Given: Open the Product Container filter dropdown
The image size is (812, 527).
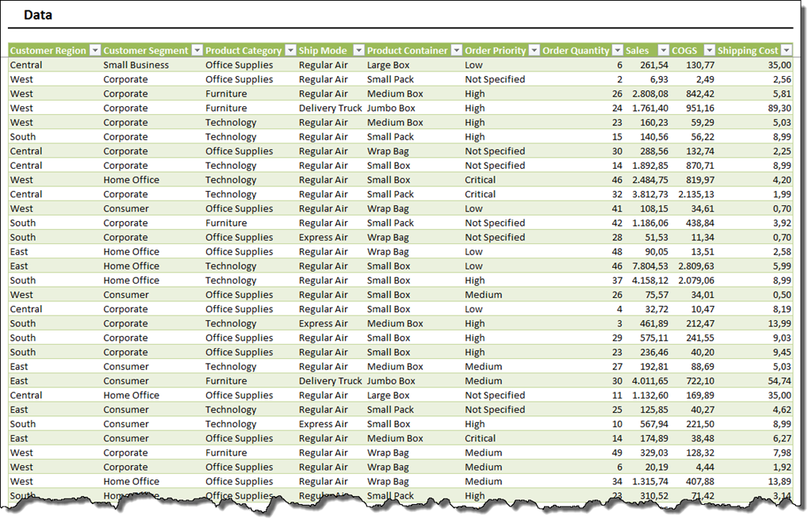Looking at the screenshot, I should tap(456, 50).
